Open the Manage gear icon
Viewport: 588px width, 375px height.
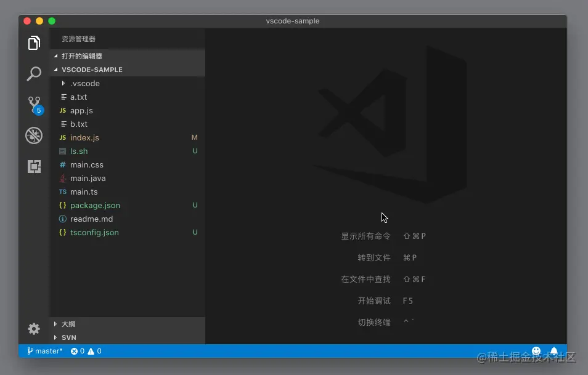pyautogui.click(x=34, y=329)
